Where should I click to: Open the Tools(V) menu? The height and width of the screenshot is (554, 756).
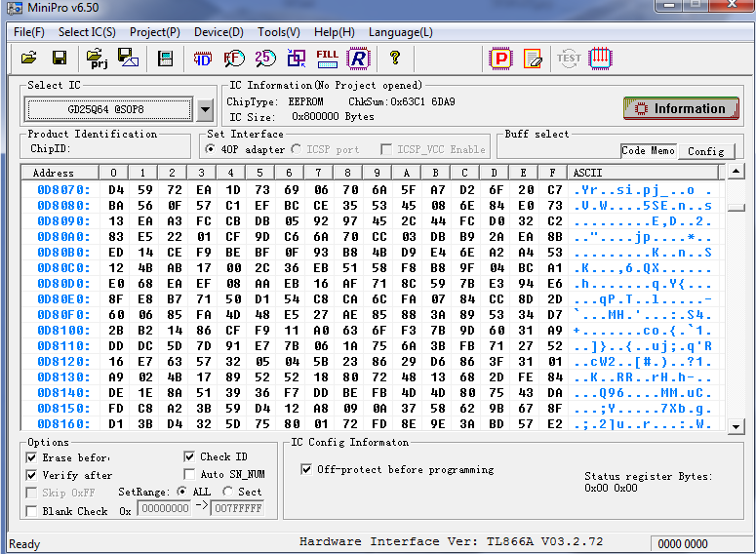[279, 32]
